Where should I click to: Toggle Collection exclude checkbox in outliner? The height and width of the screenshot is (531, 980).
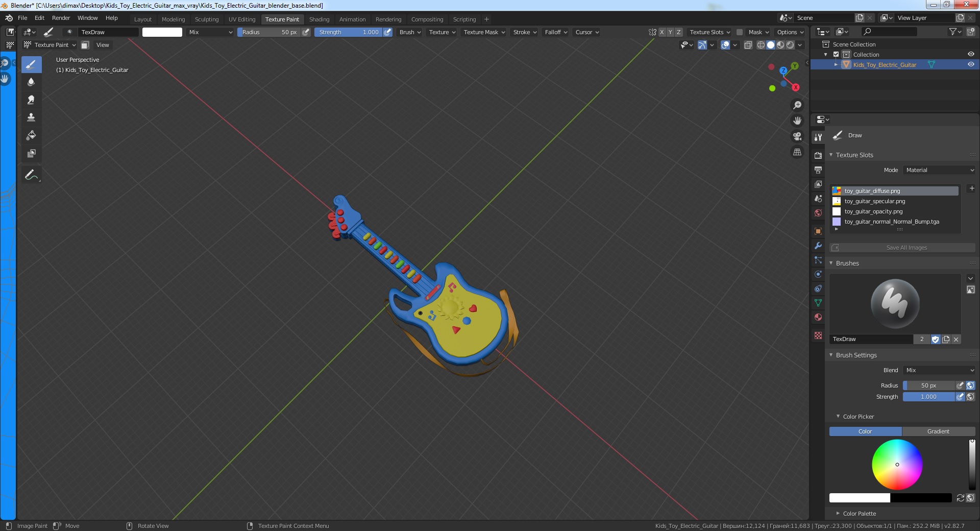836,55
